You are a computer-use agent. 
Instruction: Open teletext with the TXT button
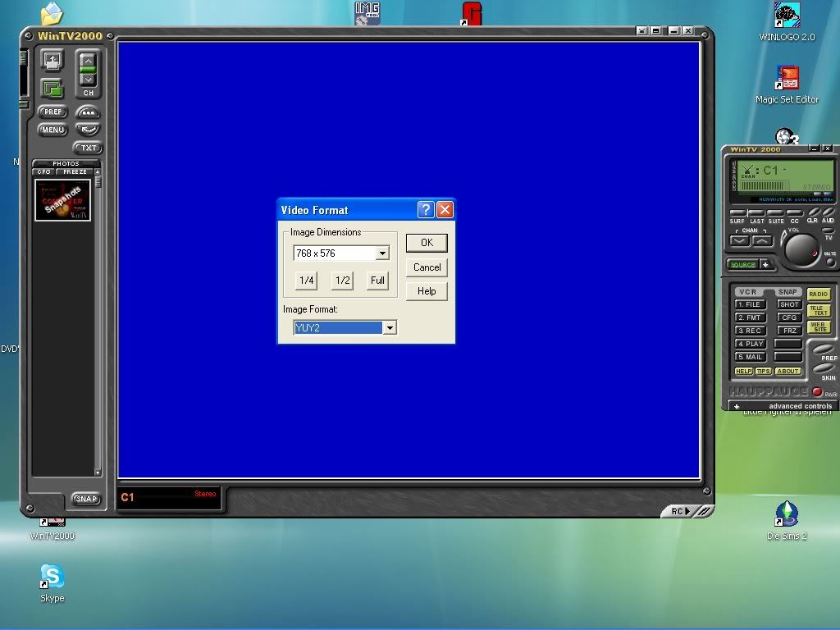pos(88,148)
